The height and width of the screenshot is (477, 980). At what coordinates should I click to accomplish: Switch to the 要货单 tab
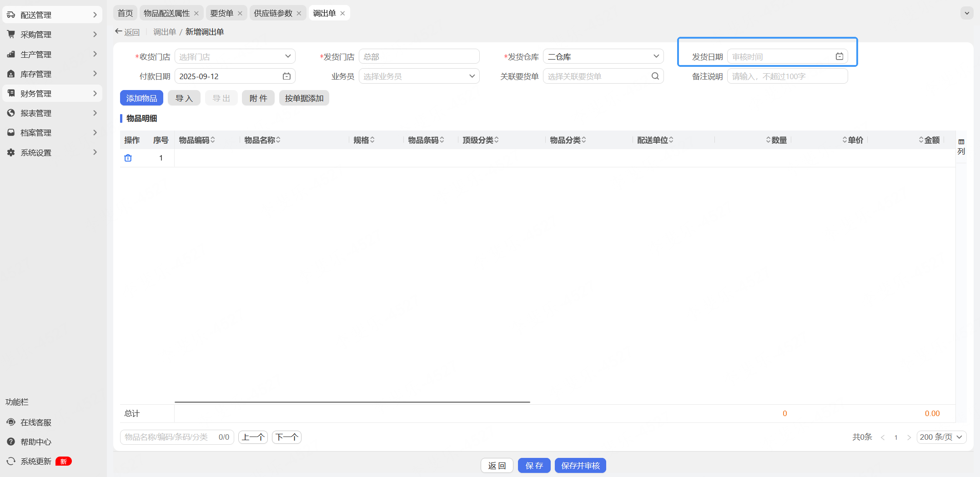coord(221,13)
